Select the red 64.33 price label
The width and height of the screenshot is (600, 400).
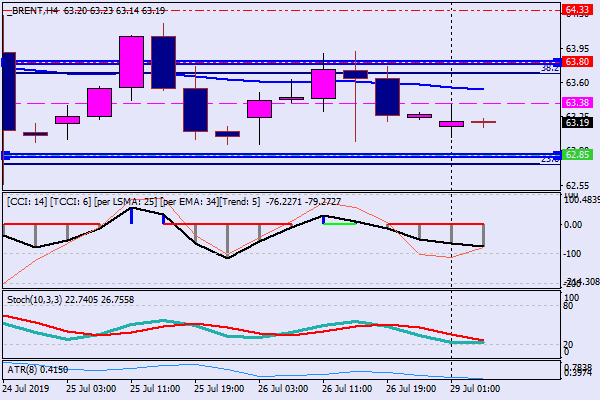pos(576,9)
